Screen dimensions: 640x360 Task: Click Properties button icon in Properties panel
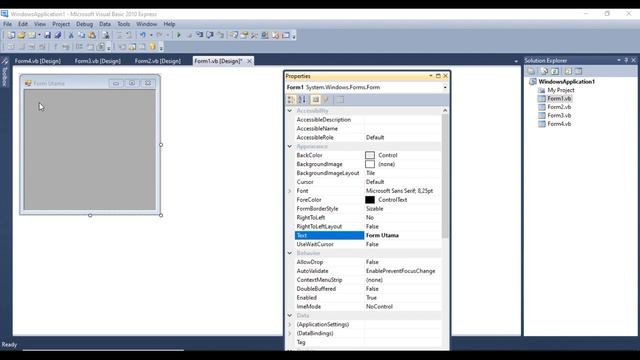[316, 100]
